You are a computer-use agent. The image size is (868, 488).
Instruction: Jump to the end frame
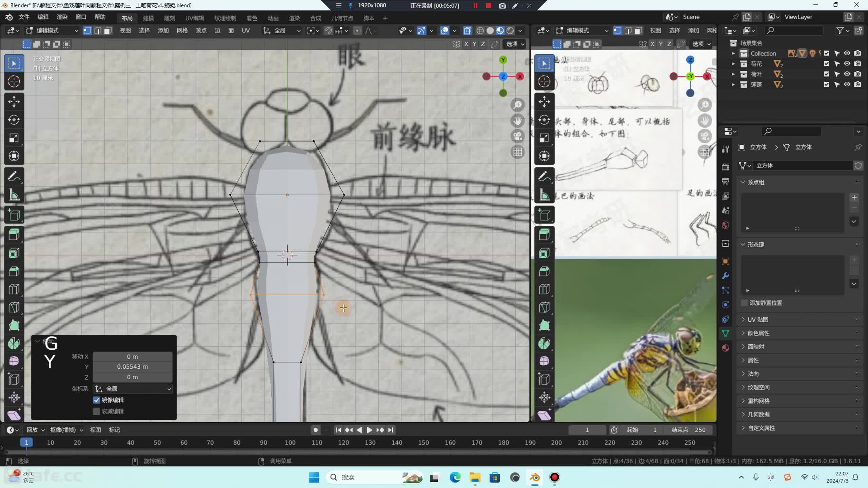(391, 430)
